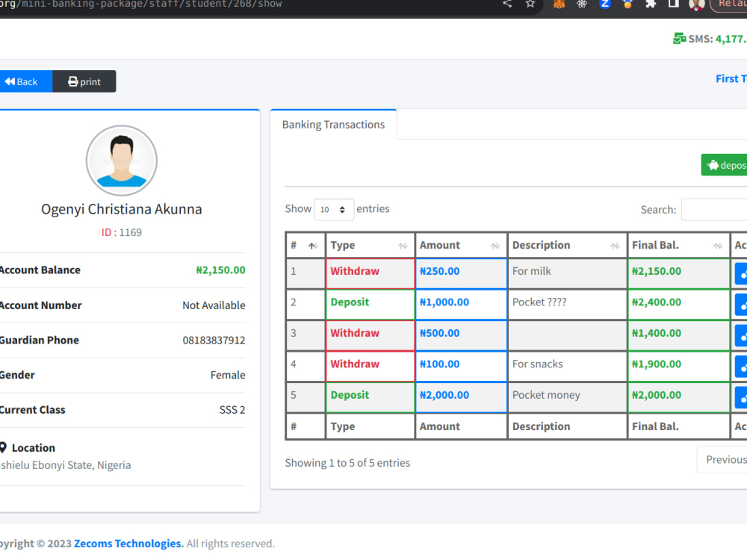Click action button for Pocket ???? row
Image resolution: width=747 pixels, height=560 pixels.
click(x=741, y=305)
